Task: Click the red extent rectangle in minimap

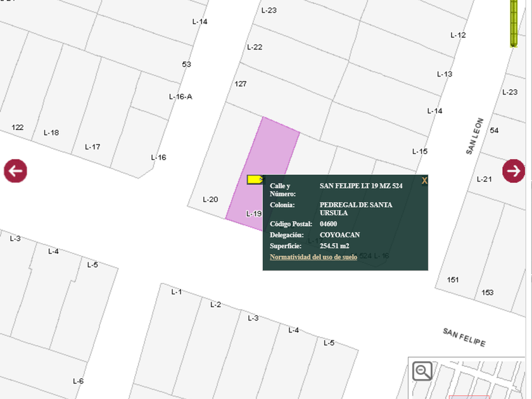Action: click(x=469, y=396)
